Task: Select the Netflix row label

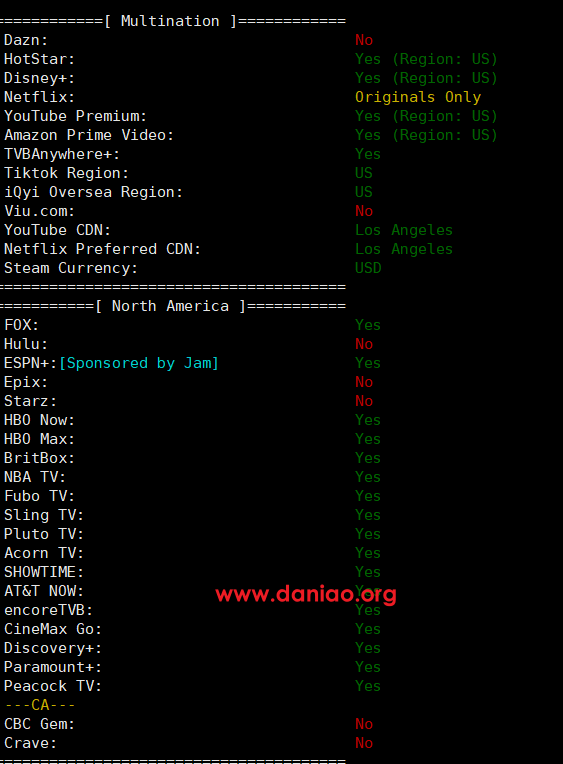Action: pos(39,97)
